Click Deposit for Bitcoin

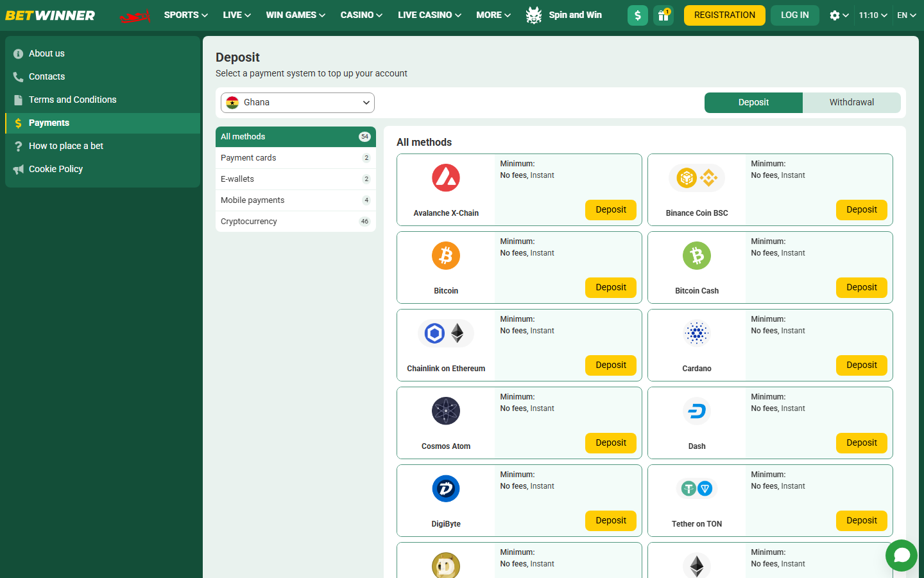611,288
